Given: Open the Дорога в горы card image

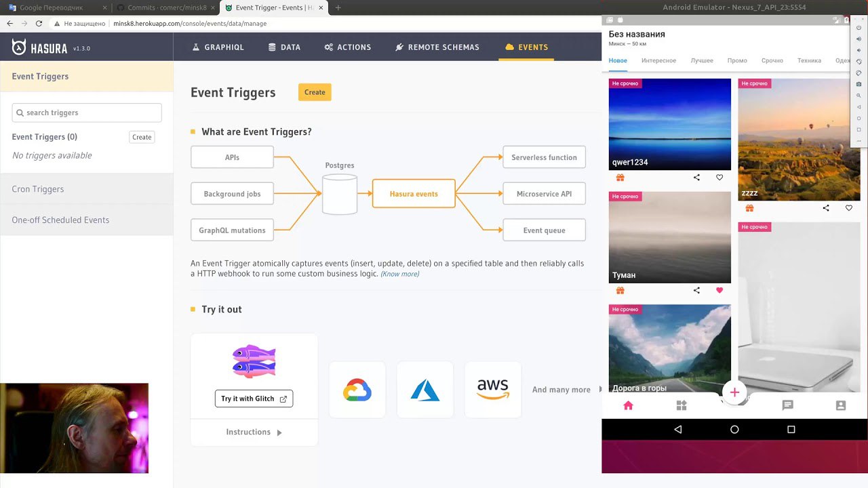Looking at the screenshot, I should coord(670,348).
